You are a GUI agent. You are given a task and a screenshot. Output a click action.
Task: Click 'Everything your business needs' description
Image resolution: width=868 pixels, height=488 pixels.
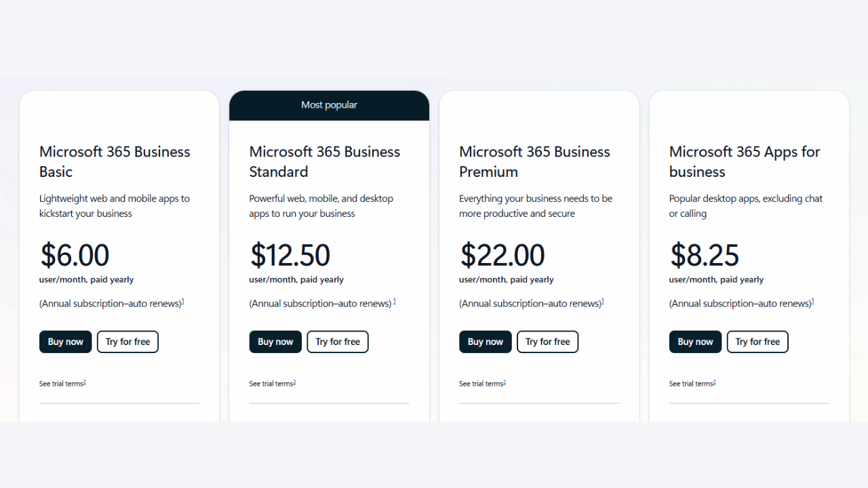coord(536,206)
